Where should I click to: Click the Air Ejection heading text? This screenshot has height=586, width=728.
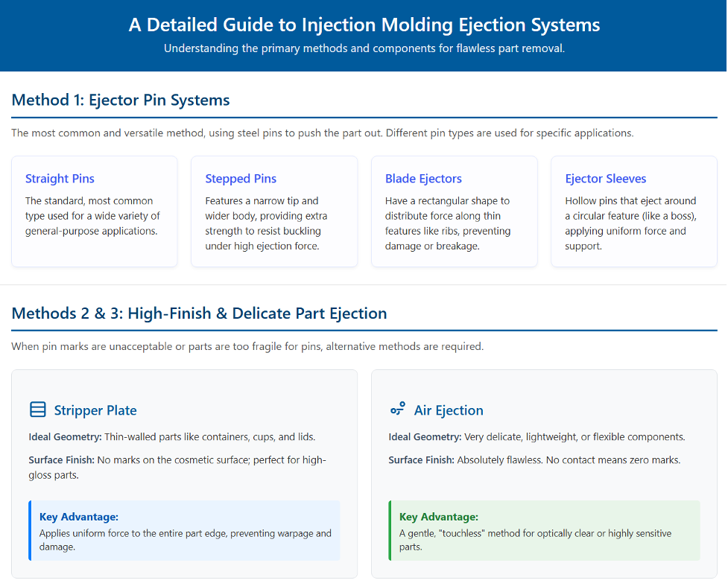pos(449,410)
